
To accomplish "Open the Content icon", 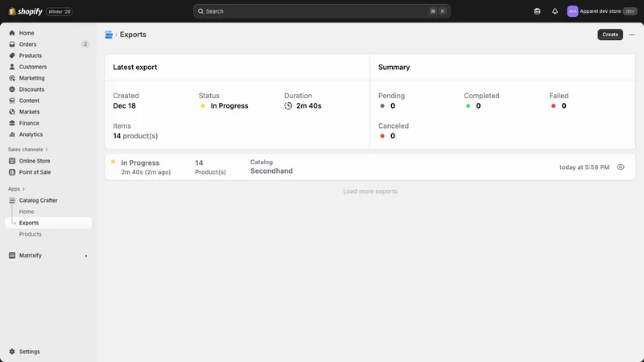I will pyautogui.click(x=12, y=101).
